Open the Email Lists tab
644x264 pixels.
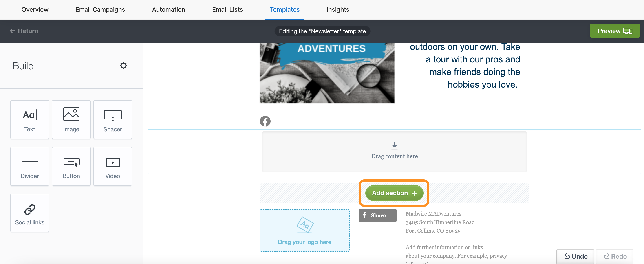point(227,9)
